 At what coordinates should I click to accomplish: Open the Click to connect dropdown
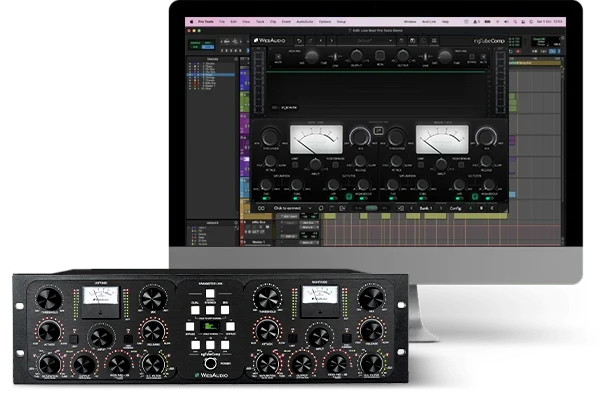[292, 208]
